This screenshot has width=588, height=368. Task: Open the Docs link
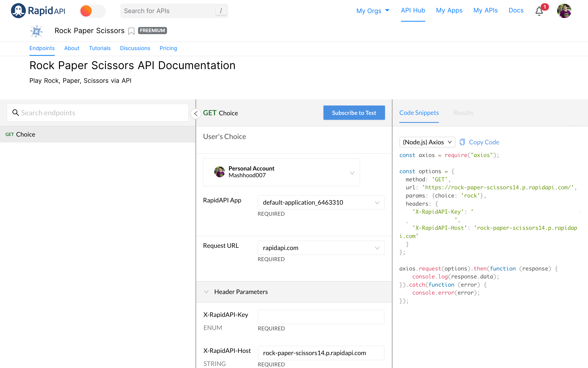tap(516, 10)
